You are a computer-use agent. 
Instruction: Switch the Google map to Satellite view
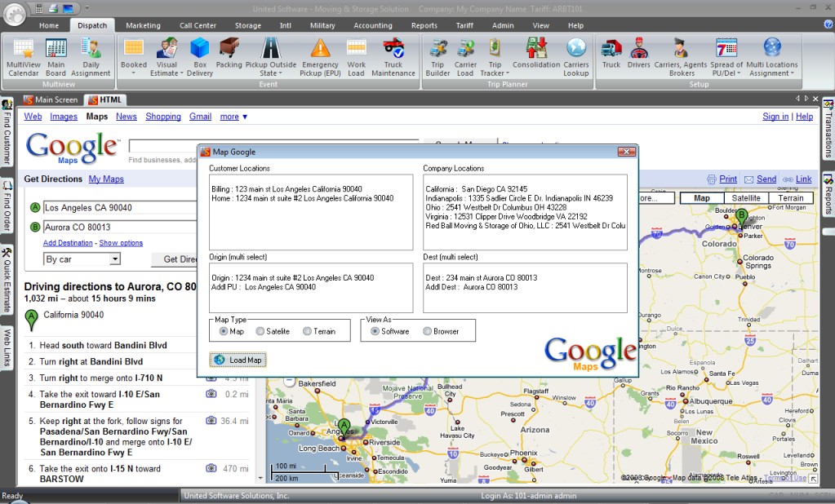click(746, 198)
